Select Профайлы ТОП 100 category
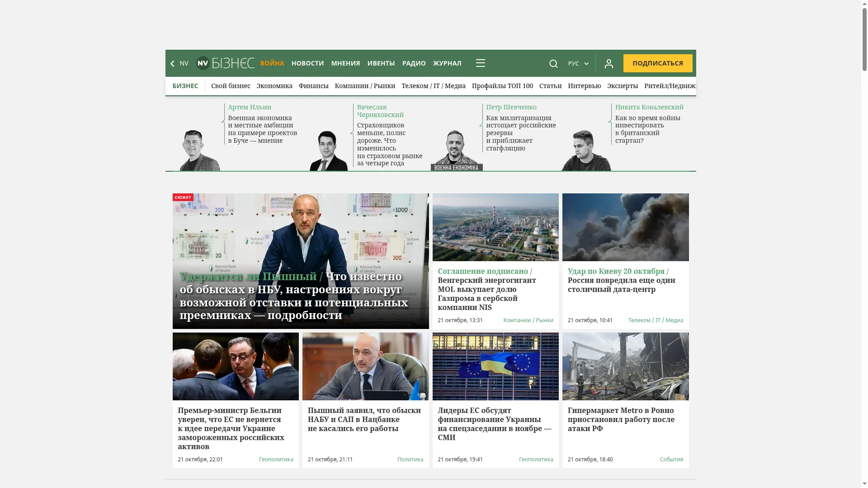The width and height of the screenshot is (868, 488). (502, 86)
